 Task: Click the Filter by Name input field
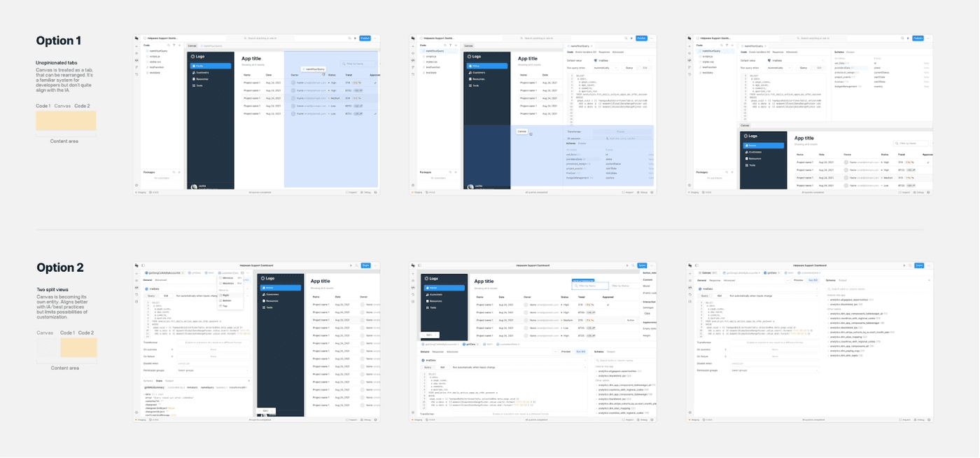[358, 64]
